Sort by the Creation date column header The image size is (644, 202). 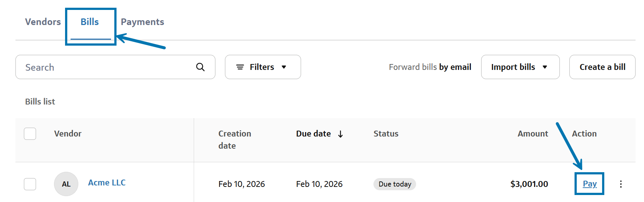pos(235,139)
